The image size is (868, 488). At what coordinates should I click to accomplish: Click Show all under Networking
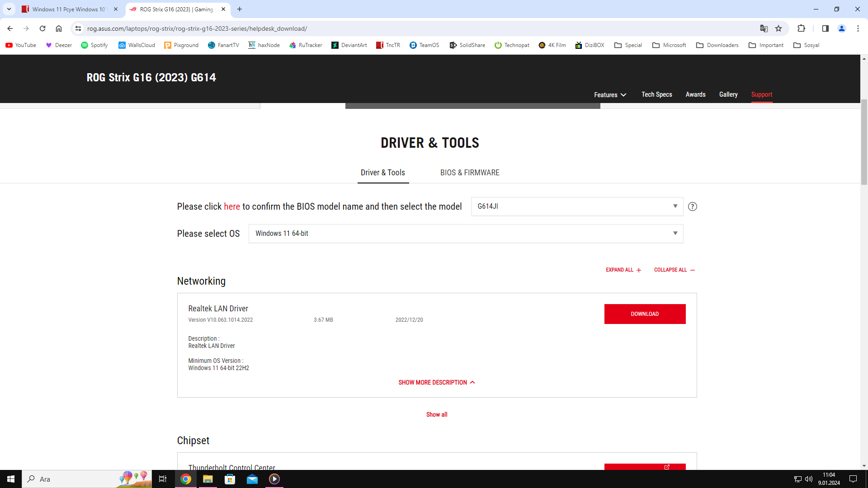pyautogui.click(x=437, y=414)
